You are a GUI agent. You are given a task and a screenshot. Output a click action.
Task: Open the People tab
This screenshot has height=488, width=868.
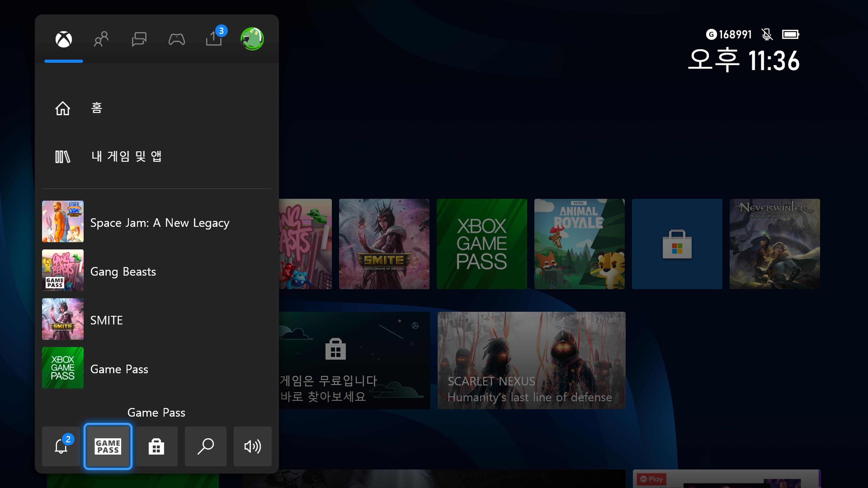coord(101,39)
